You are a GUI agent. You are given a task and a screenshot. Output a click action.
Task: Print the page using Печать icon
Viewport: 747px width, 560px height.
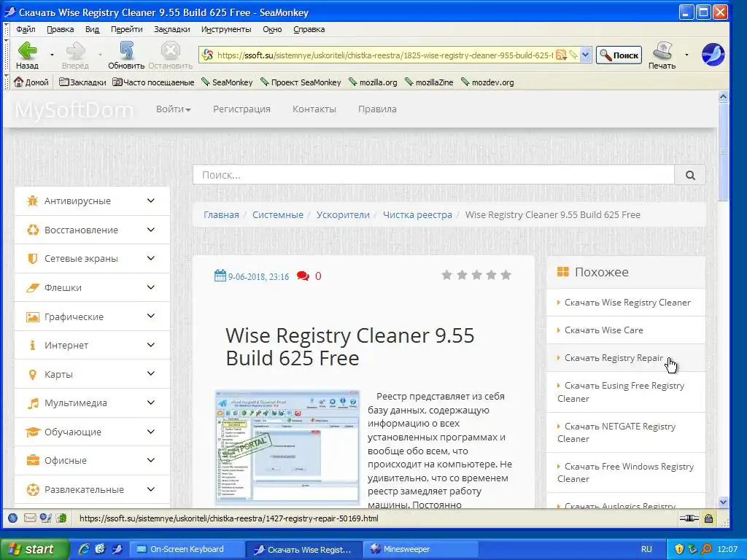tap(662, 50)
